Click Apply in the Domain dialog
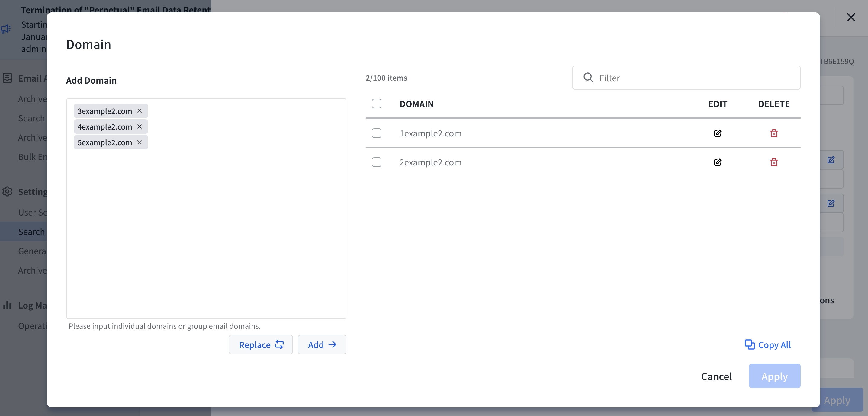Image resolution: width=868 pixels, height=416 pixels. [x=774, y=376]
